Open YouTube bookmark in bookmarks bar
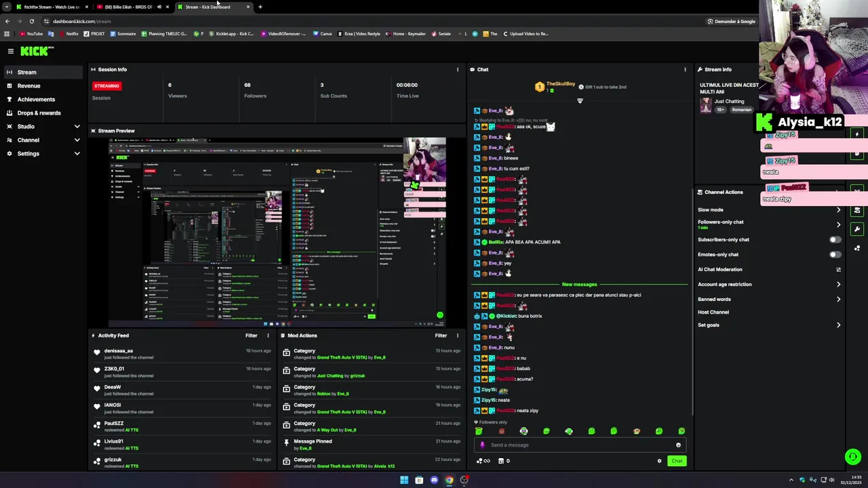This screenshot has height=488, width=868. point(31,34)
